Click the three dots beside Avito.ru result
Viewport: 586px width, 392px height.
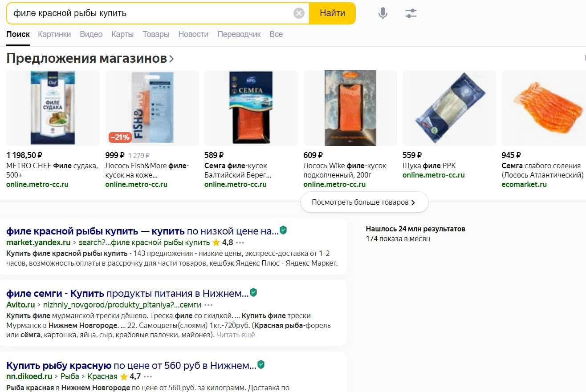click(x=208, y=305)
